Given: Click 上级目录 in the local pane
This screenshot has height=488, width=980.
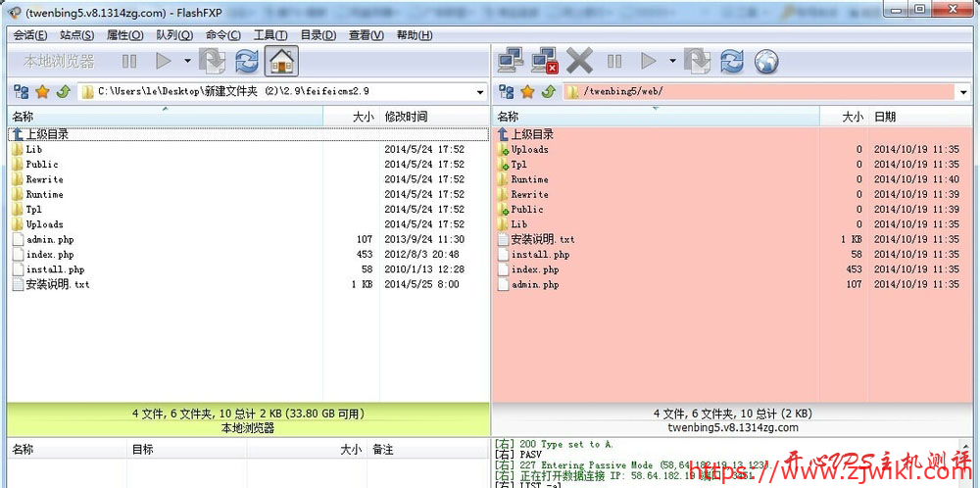Looking at the screenshot, I should tap(46, 134).
